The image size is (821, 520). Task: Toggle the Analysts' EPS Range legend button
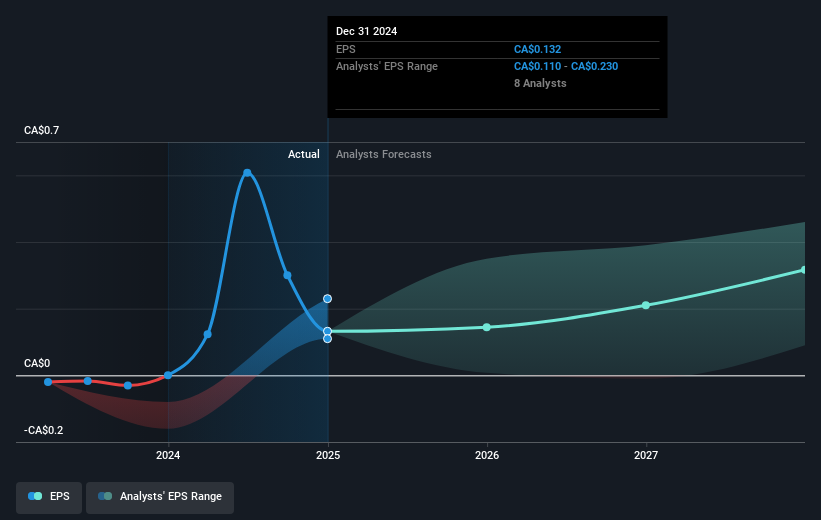point(160,496)
